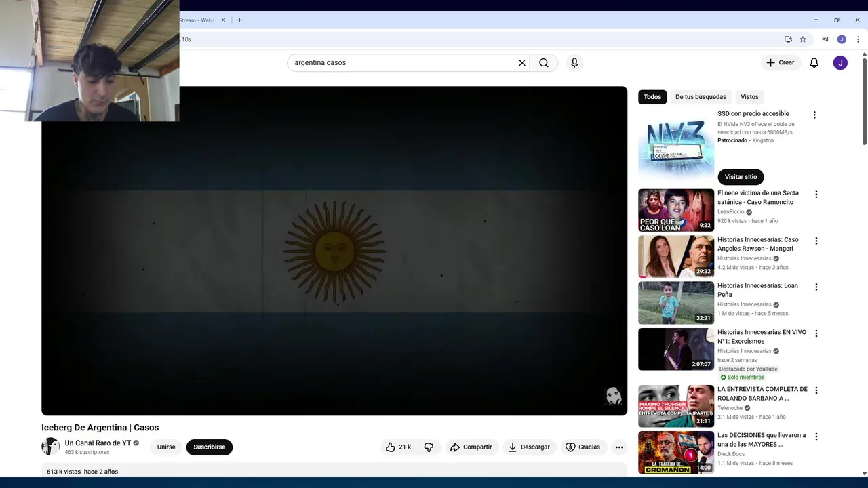Select the Vistos filter chip

pyautogui.click(x=749, y=97)
